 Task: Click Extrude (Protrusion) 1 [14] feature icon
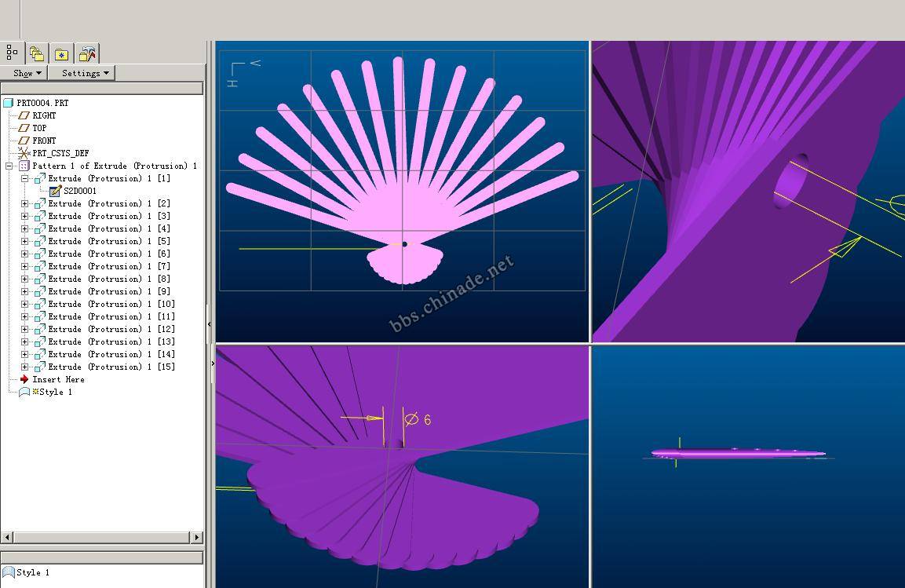click(x=40, y=354)
